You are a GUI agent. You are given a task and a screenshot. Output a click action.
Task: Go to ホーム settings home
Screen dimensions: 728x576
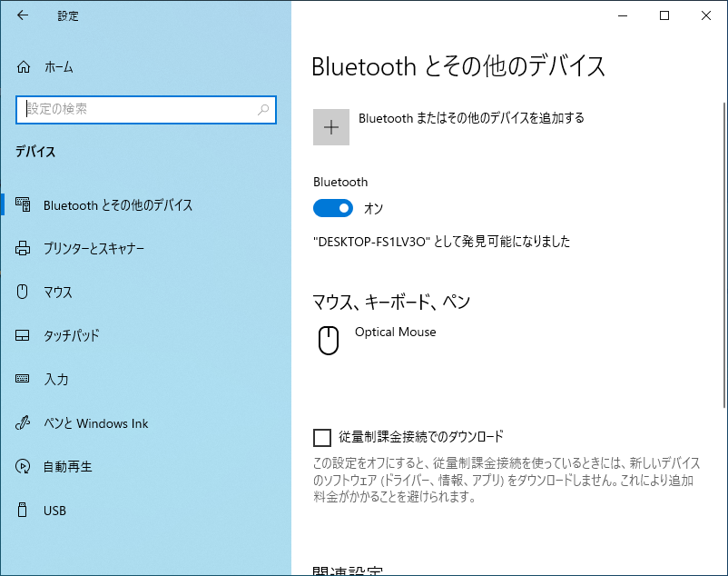coord(59,67)
